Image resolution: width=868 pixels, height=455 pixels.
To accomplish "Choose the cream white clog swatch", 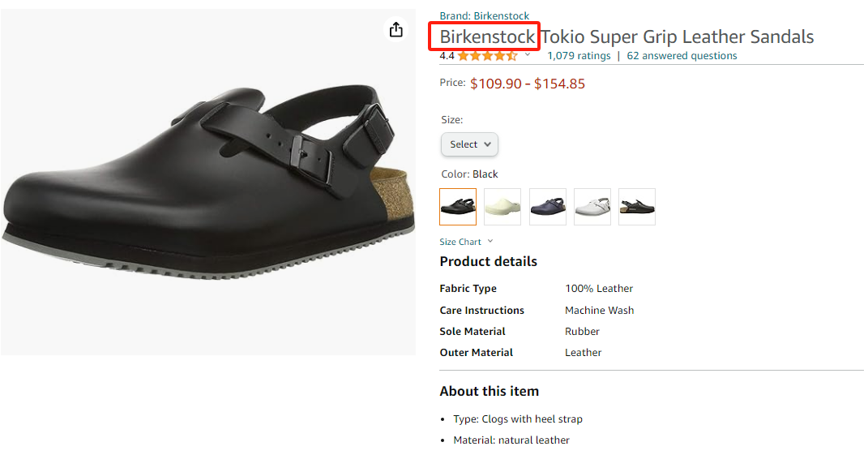I will [x=502, y=207].
